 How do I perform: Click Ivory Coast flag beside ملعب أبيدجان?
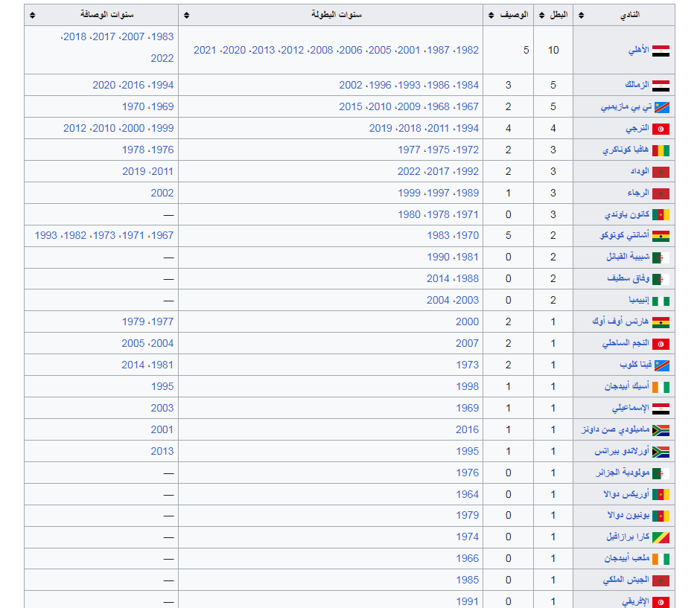661,559
